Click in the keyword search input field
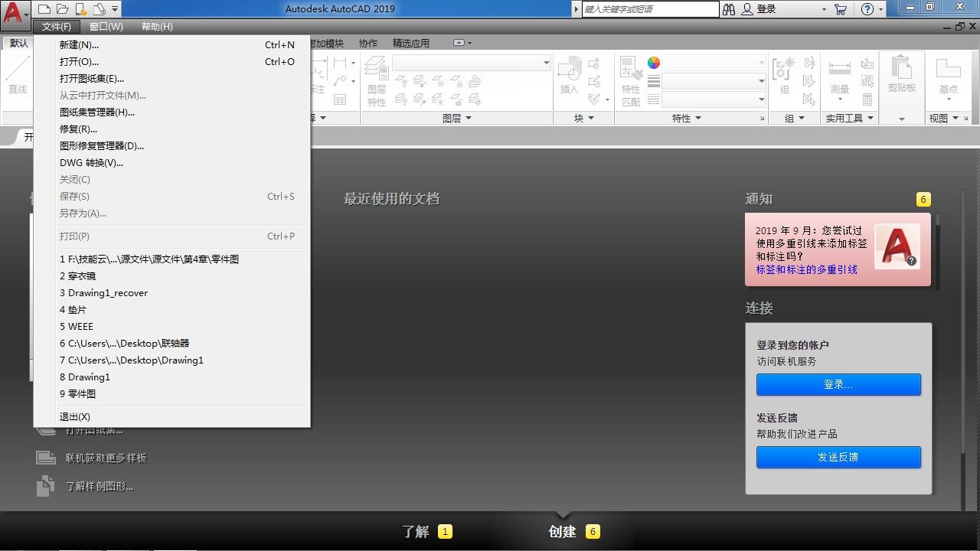Viewport: 980px width, 551px height. pos(650,9)
